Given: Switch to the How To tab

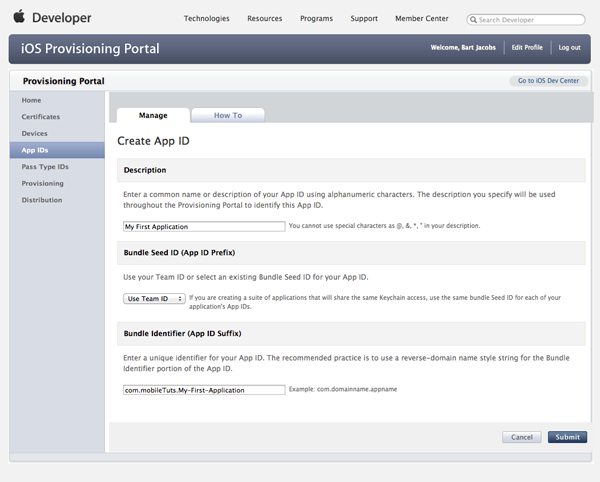Looking at the screenshot, I should (x=228, y=115).
